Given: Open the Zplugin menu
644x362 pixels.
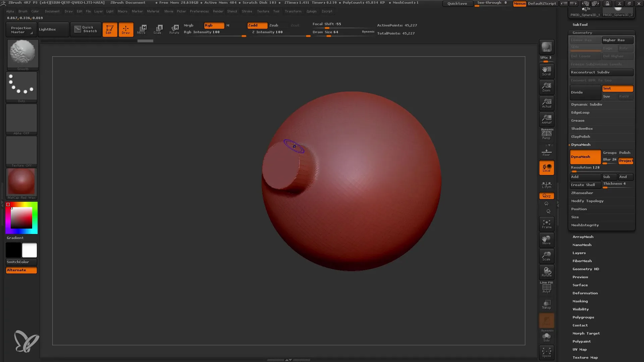Looking at the screenshot, I should coord(311,11).
